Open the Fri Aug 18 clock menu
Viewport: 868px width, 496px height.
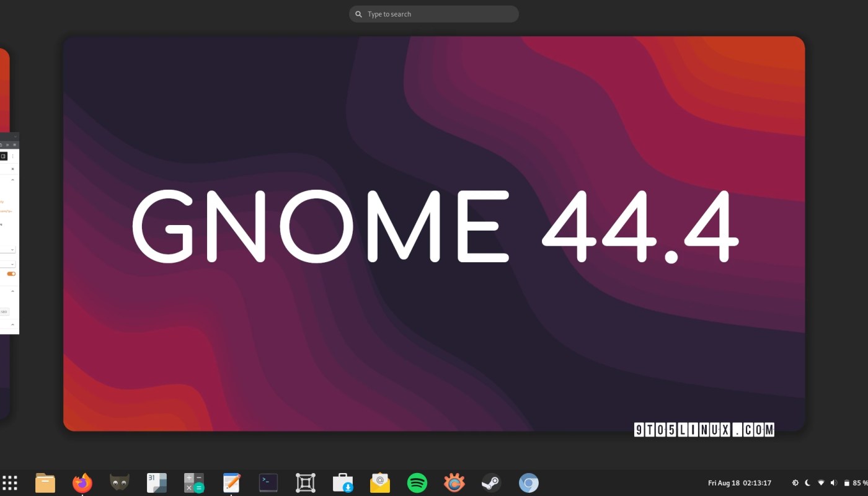(x=740, y=483)
